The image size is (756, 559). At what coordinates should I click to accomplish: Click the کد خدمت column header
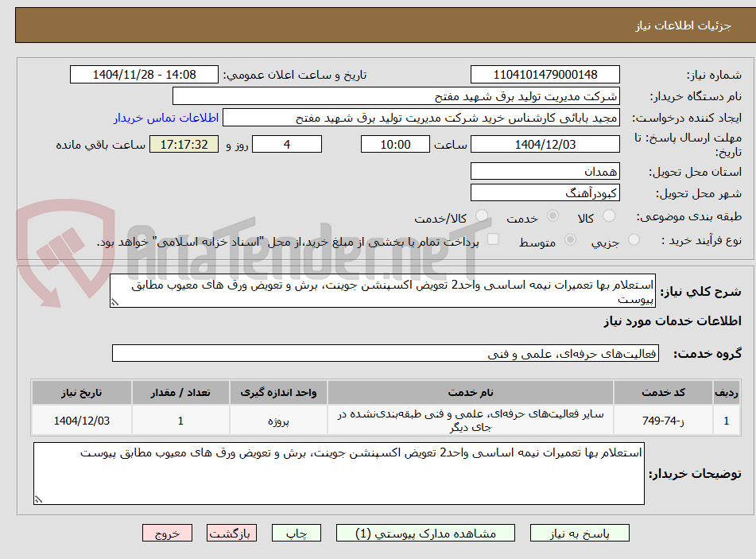click(x=663, y=393)
